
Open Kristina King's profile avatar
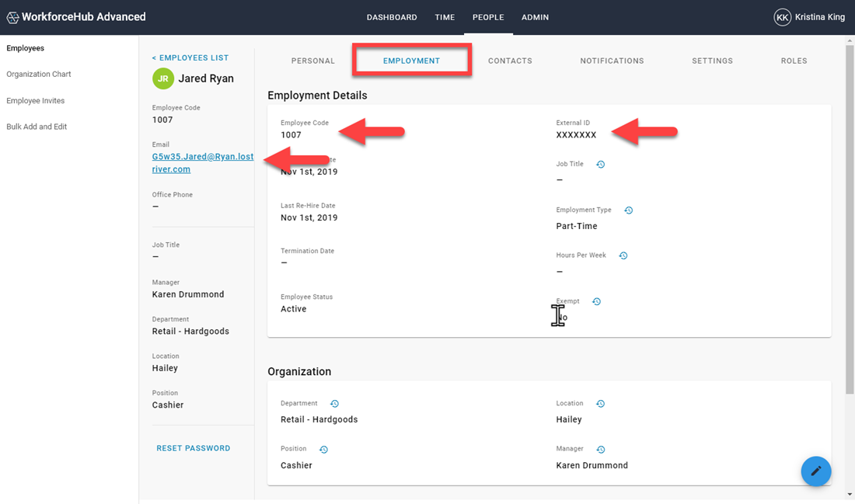coord(783,16)
